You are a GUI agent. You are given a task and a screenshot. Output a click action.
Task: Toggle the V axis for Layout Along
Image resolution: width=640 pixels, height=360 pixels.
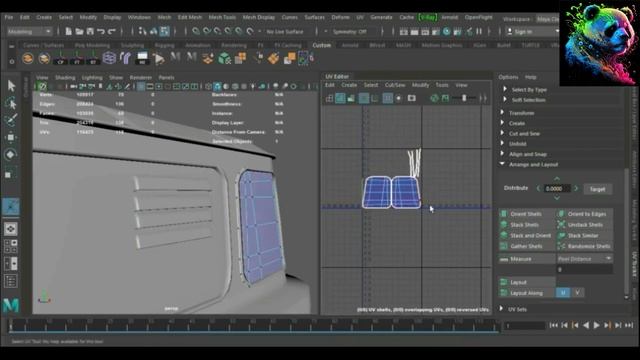[577, 293]
